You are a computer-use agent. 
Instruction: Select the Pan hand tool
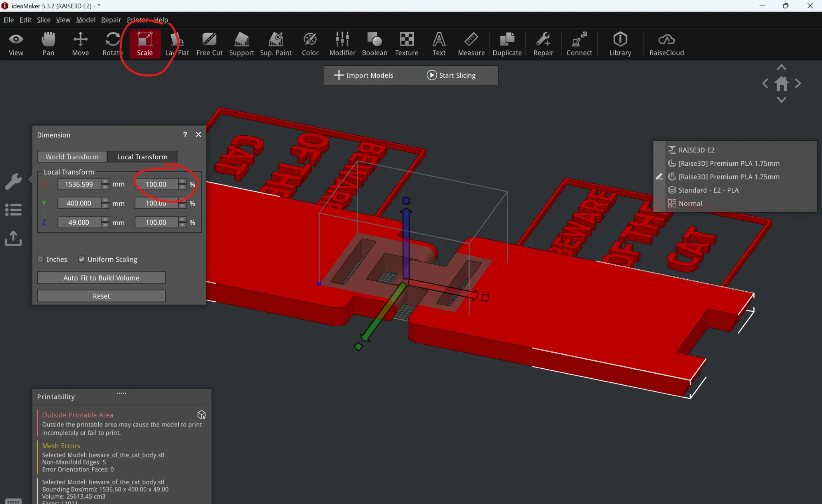click(x=48, y=44)
